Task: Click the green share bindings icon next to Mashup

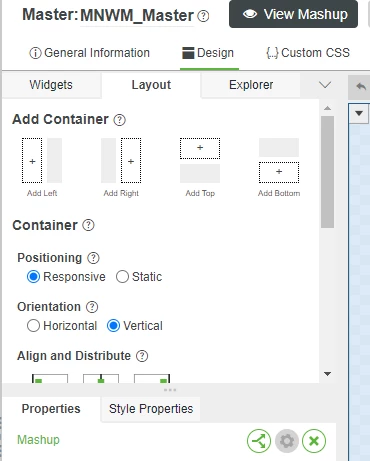Action: (259, 441)
